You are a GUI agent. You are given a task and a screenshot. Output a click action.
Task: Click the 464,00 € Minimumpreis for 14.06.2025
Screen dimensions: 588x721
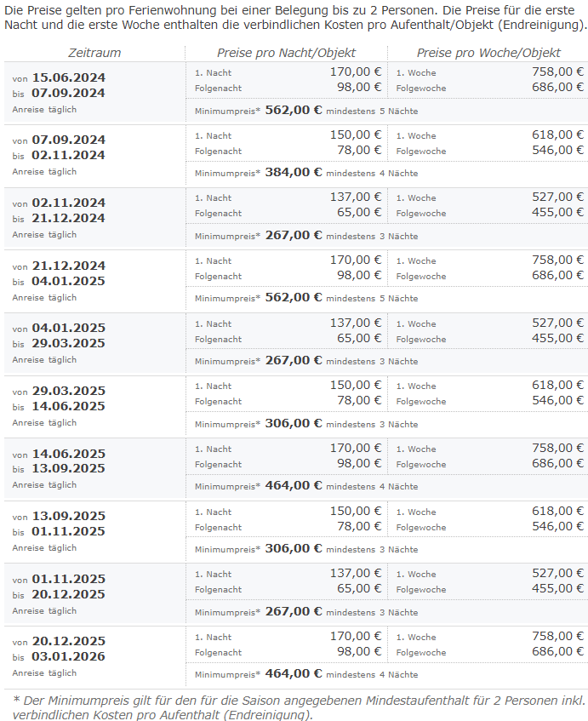tap(294, 485)
